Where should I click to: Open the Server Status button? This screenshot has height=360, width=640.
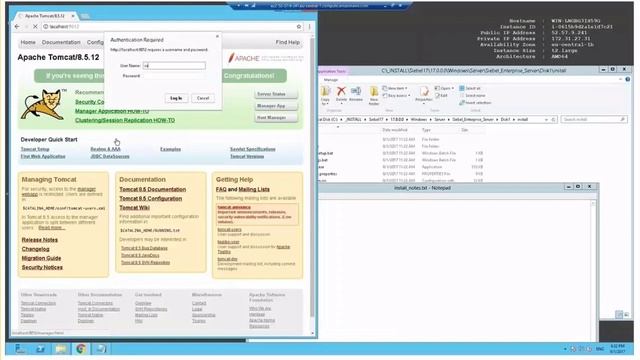[276, 94]
